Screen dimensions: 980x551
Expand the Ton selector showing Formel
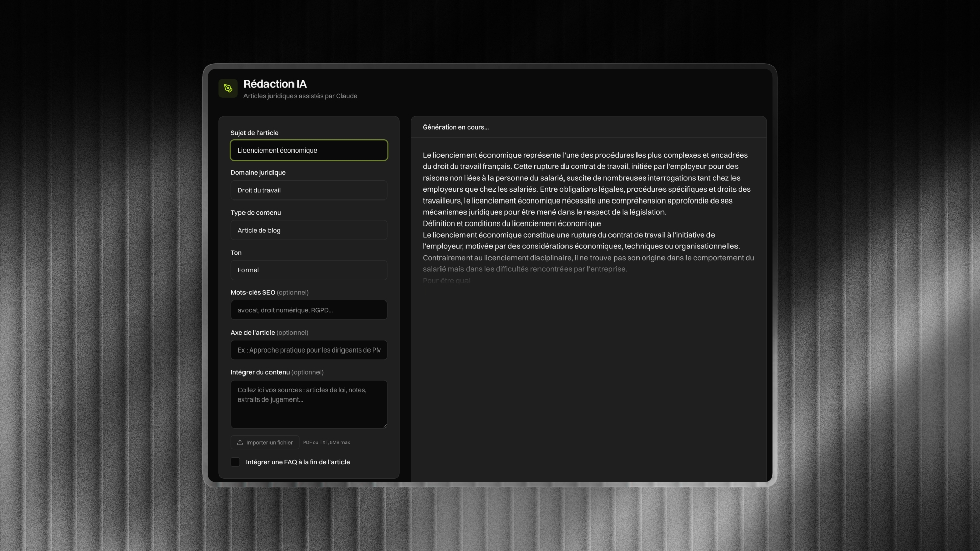(309, 270)
